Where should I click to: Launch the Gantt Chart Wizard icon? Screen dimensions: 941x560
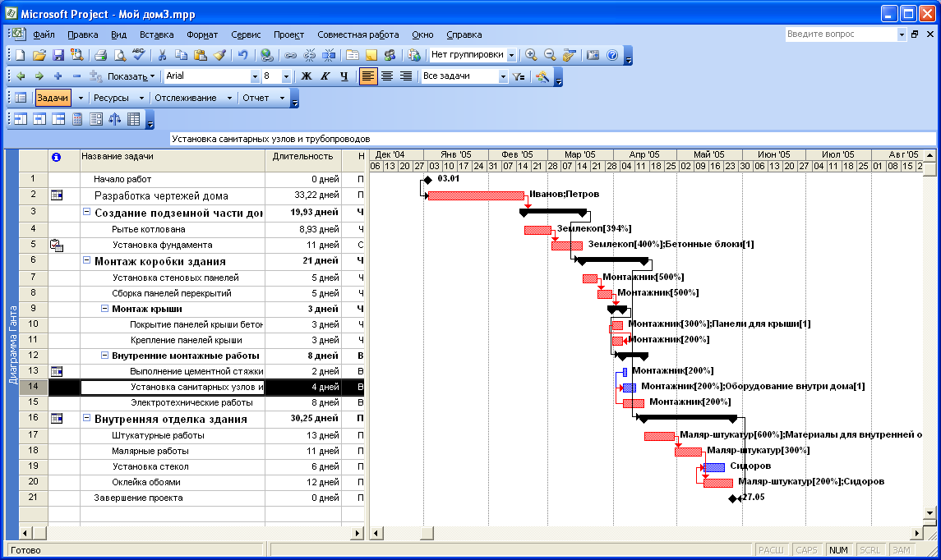coord(542,76)
